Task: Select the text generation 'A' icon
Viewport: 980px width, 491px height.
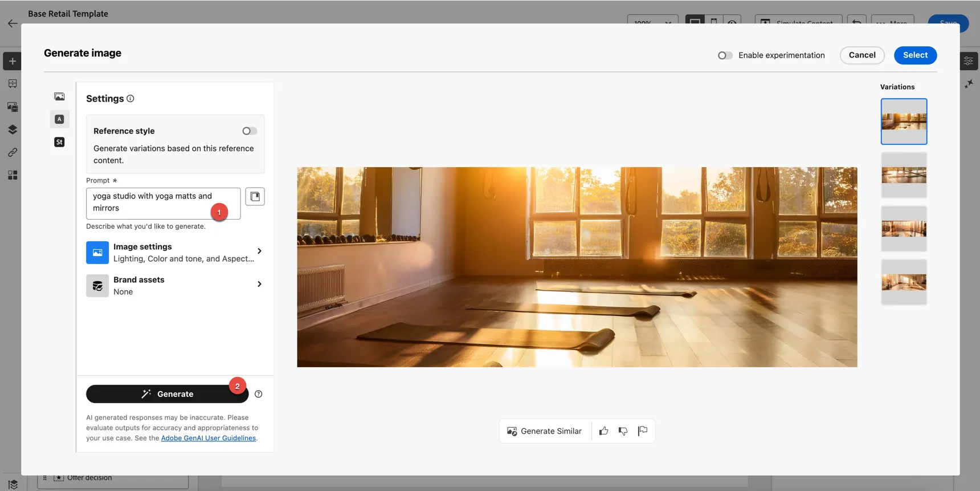Action: [x=59, y=119]
